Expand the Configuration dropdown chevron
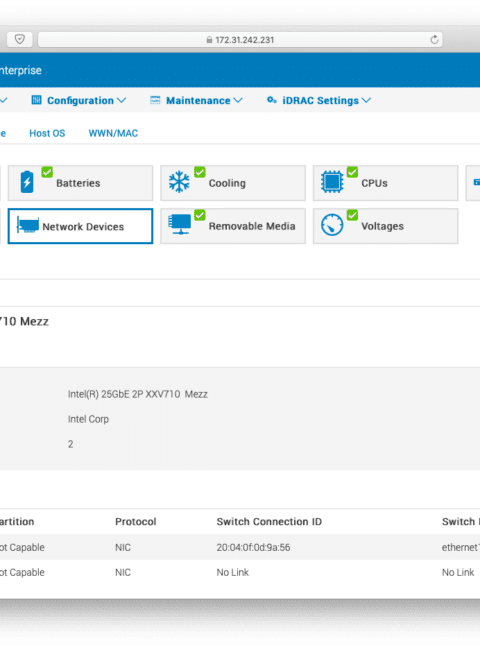Viewport: 480px width, 650px height. 121,100
